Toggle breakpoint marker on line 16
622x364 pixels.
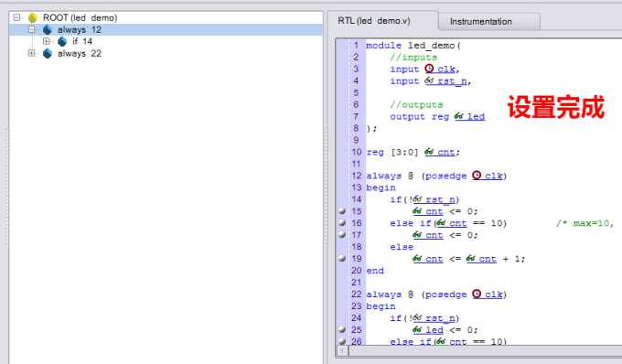point(342,222)
